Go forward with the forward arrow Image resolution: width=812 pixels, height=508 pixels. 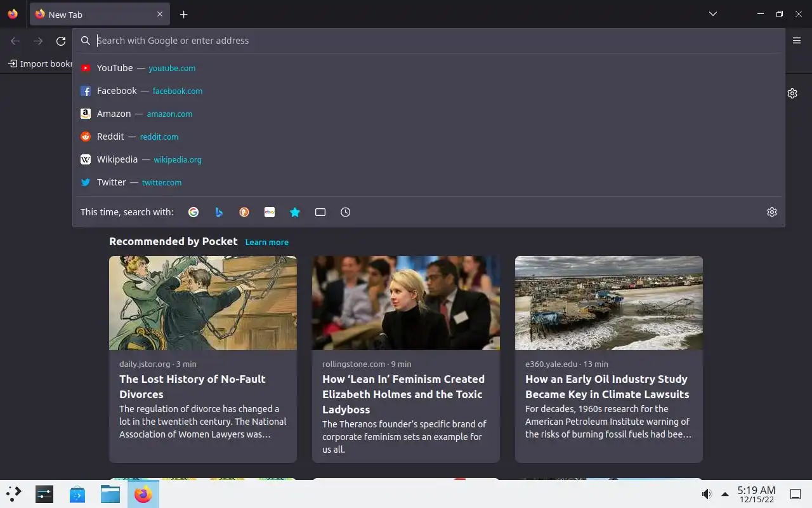[x=38, y=41]
